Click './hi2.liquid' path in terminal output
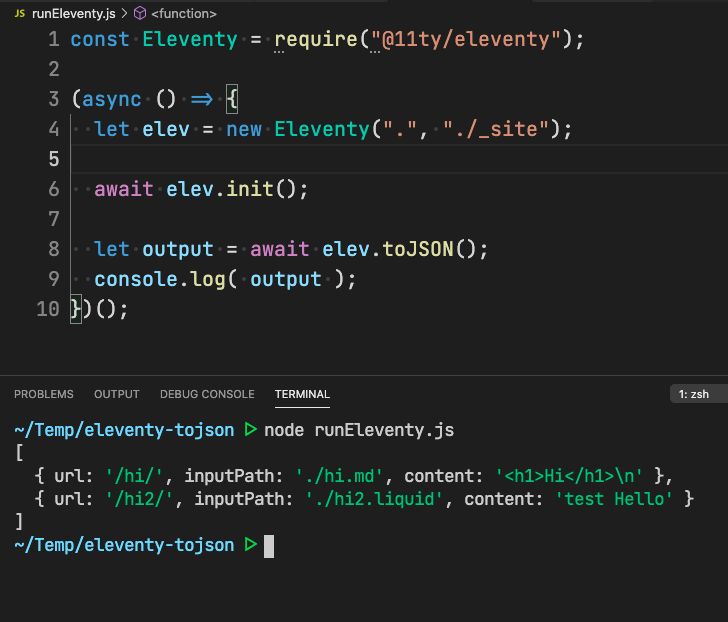This screenshot has height=622, width=728. 374,499
